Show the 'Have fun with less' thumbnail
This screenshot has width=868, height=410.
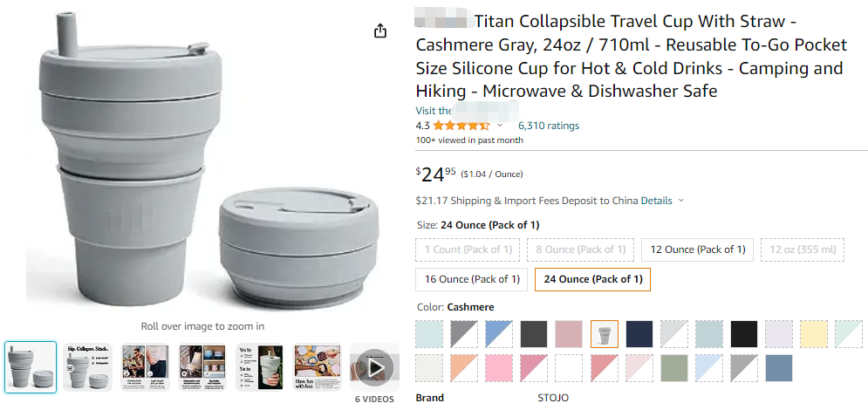coord(318,367)
